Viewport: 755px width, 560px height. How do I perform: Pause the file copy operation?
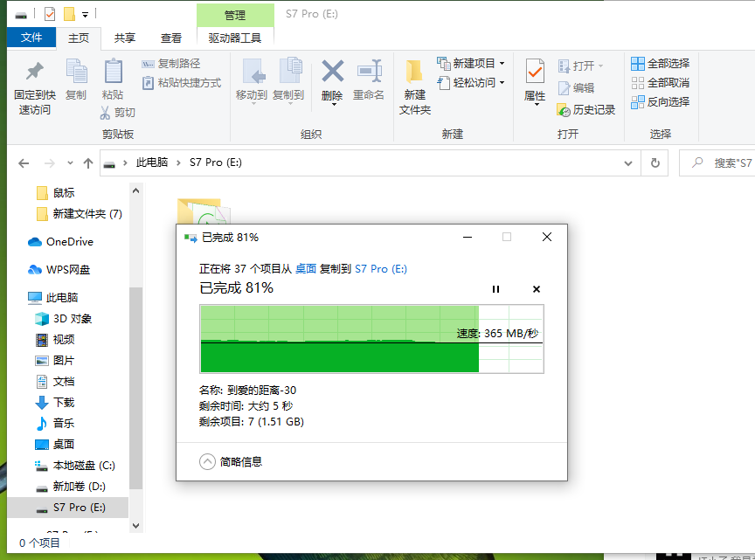click(x=495, y=288)
